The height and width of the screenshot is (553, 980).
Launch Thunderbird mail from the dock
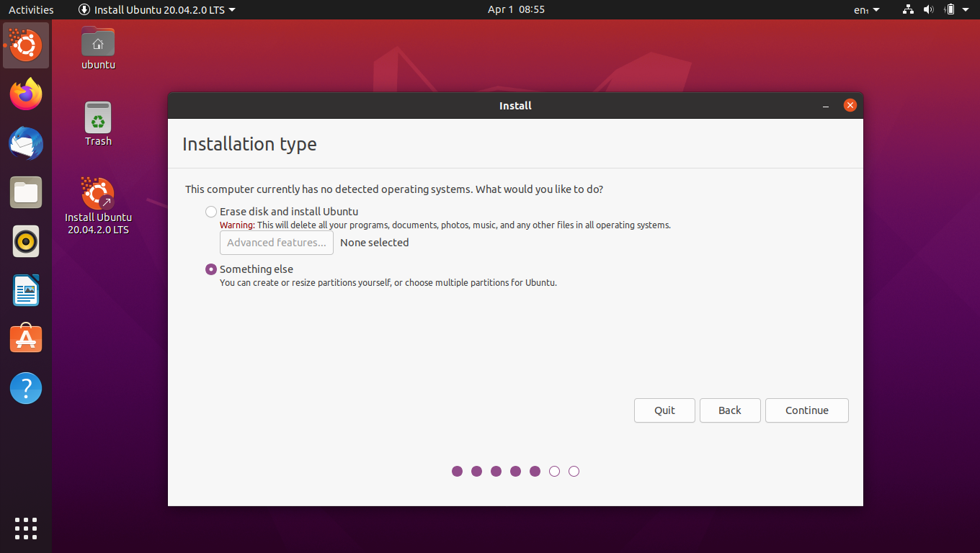coord(26,143)
